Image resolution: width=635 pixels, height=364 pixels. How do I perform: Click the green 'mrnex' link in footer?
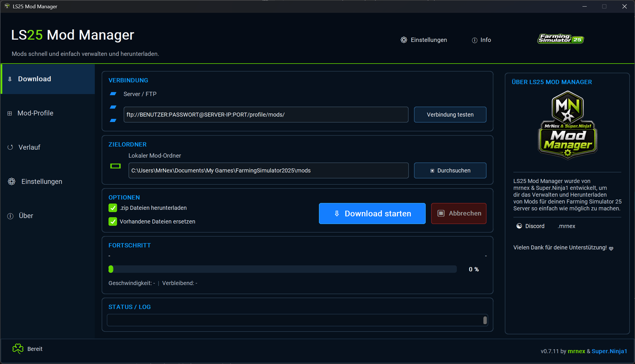[576, 351]
